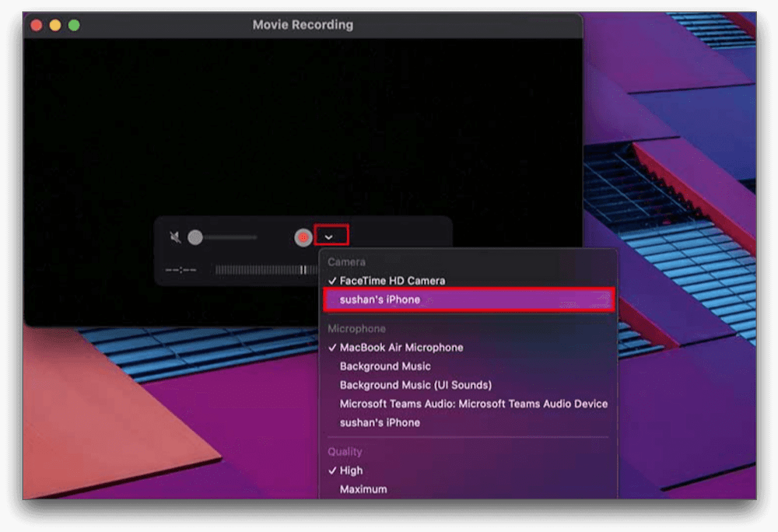The width and height of the screenshot is (778, 532).
Task: Open the options chevron beside record button
Action: tap(330, 236)
